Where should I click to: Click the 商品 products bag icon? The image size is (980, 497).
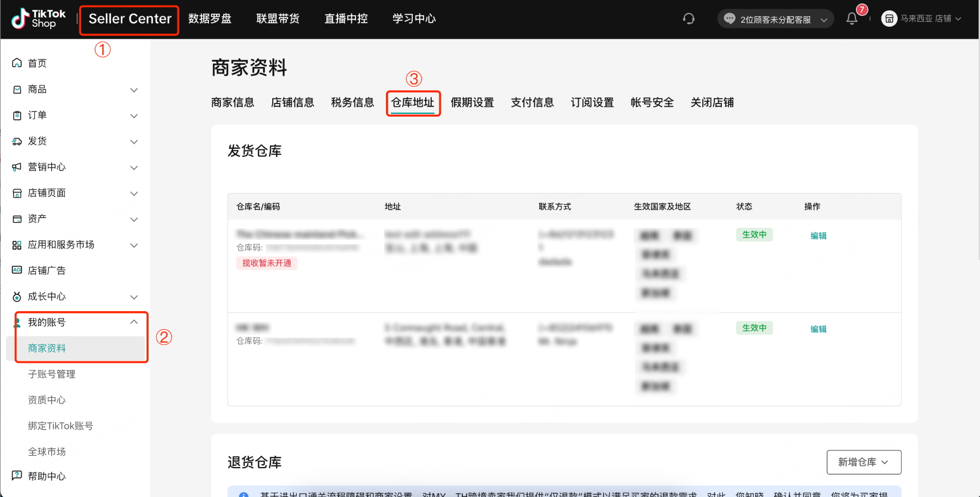[x=17, y=89]
